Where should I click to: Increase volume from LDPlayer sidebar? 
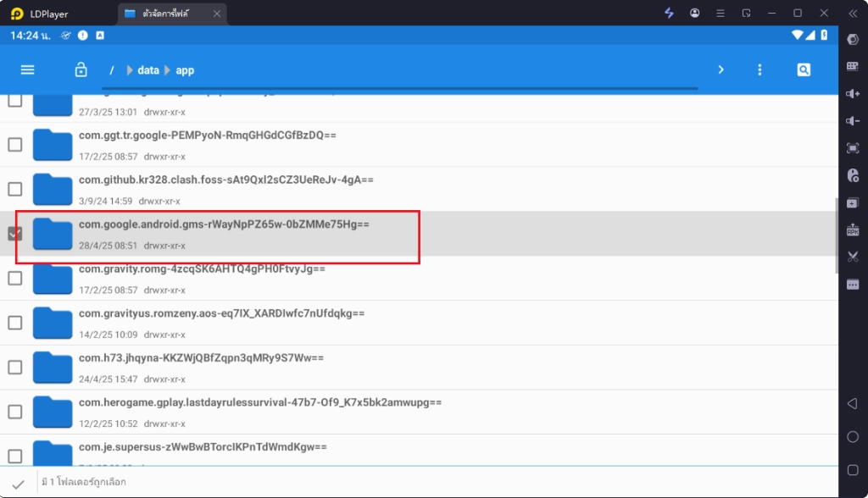tap(853, 93)
